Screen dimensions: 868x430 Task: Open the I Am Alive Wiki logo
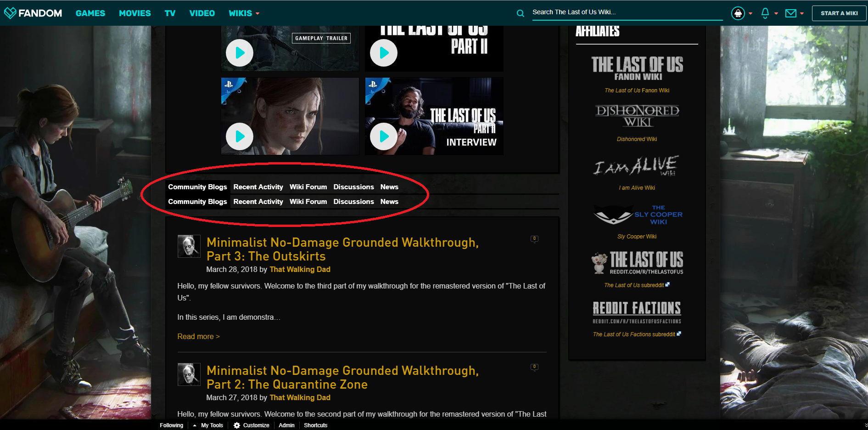tap(637, 165)
